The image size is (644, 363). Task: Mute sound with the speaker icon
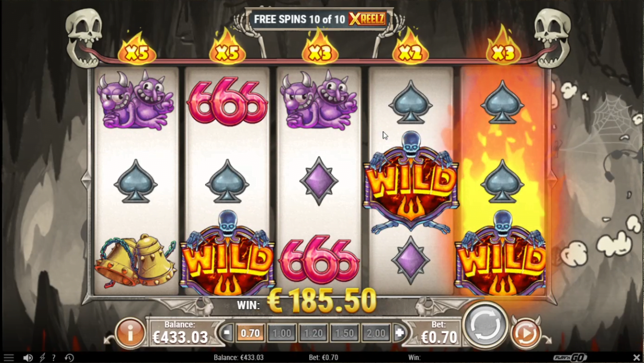28,358
